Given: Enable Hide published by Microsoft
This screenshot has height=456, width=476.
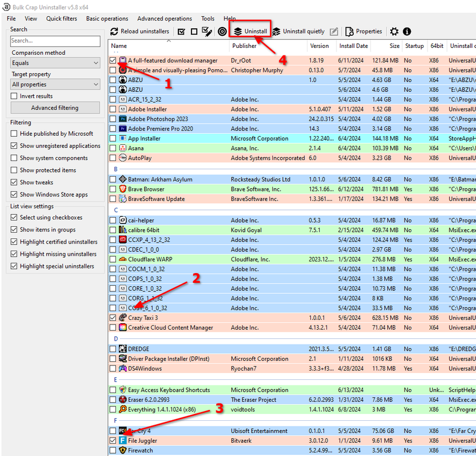Looking at the screenshot, I should (x=14, y=133).
